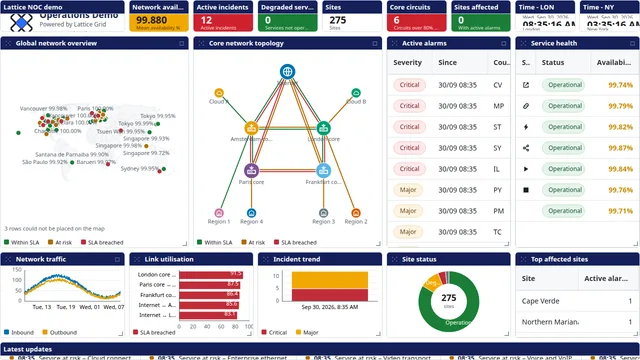640x360 pixels.
Task: Click the London core utilisation bar
Action: point(211,275)
